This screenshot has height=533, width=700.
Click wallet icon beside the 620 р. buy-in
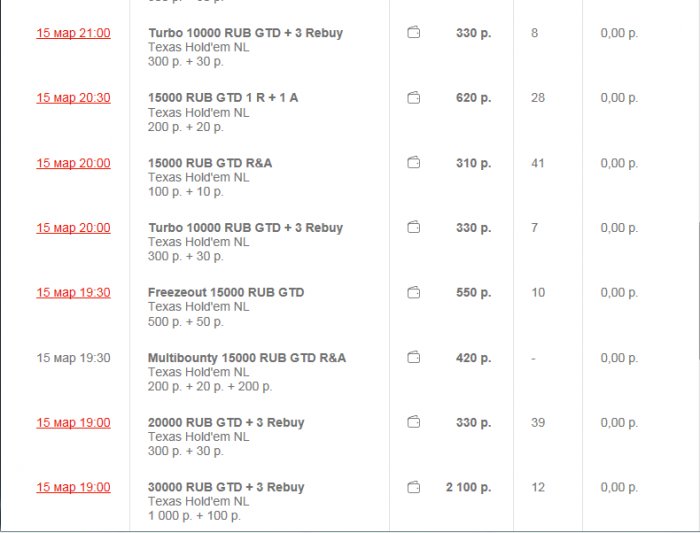[413, 98]
